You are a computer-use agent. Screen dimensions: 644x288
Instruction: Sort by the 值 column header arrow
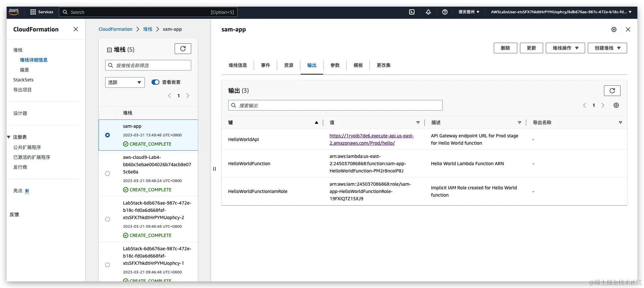[x=418, y=122]
